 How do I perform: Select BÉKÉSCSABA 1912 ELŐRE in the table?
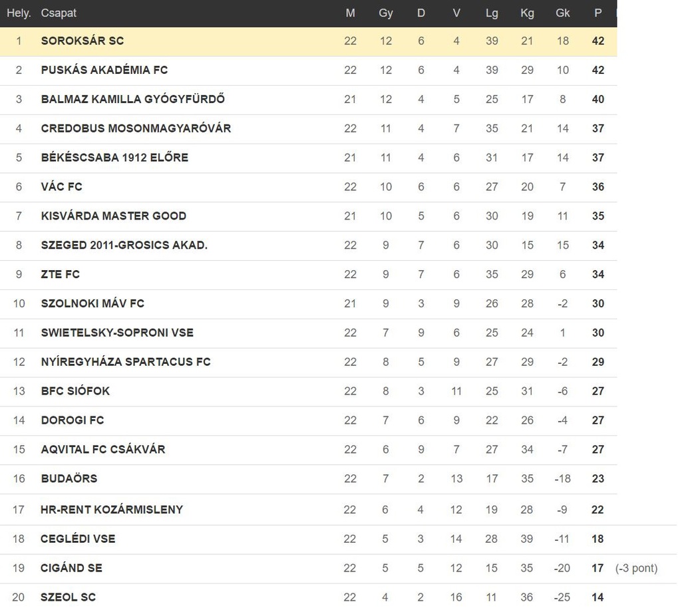pyautogui.click(x=114, y=158)
